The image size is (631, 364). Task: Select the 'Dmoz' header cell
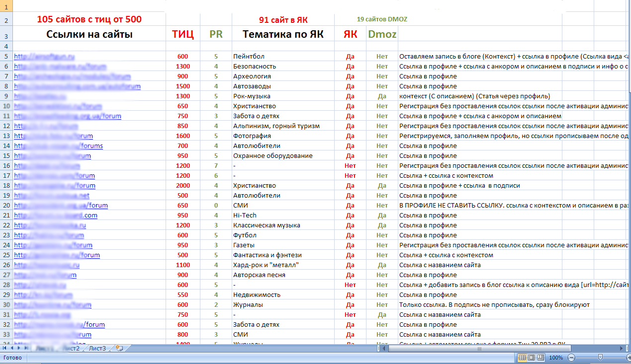[382, 34]
